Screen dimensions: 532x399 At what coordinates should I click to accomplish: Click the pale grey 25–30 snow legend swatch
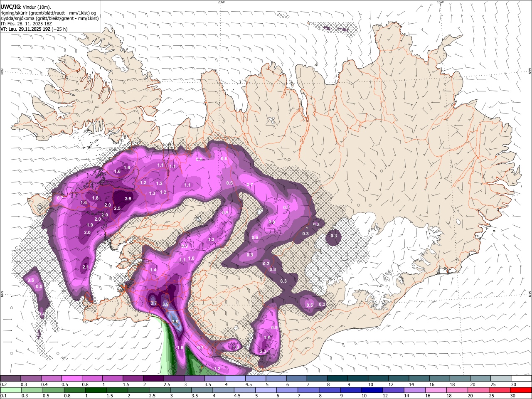[x=500, y=379]
